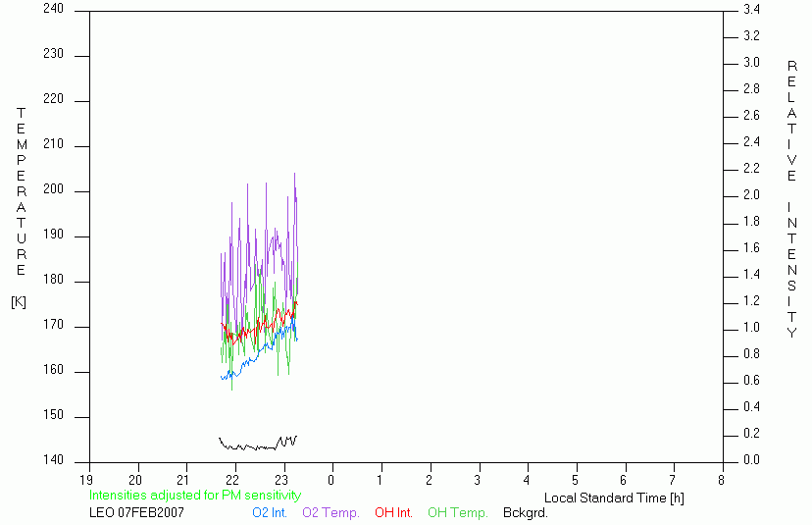
Task: Click the 1.4 relative intensity tick label
Action: [751, 274]
